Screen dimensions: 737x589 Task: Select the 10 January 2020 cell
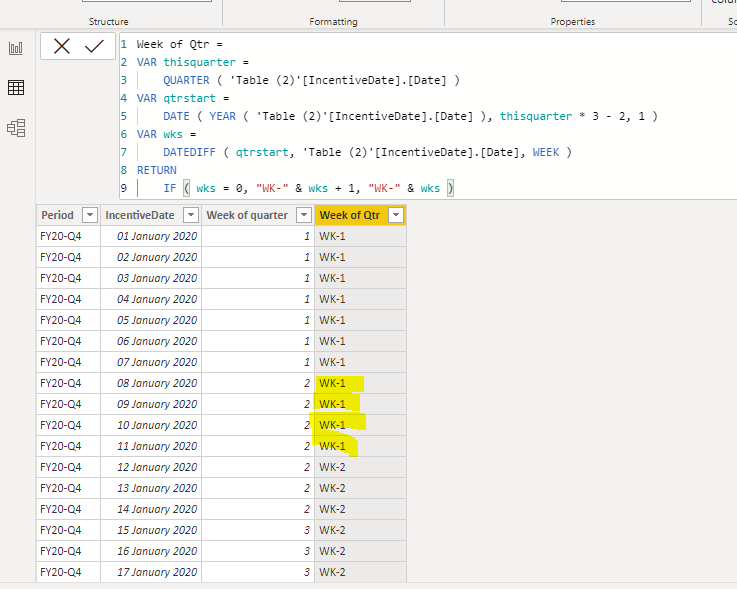tap(151, 425)
